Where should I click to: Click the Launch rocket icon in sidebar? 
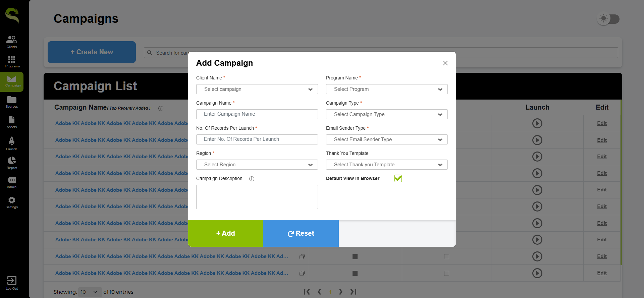click(x=12, y=143)
